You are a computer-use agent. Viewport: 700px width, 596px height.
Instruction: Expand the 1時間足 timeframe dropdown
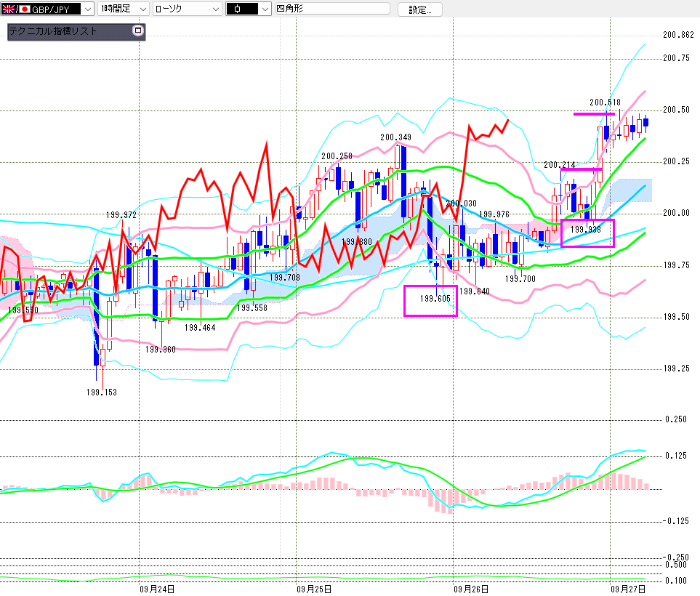pyautogui.click(x=142, y=9)
